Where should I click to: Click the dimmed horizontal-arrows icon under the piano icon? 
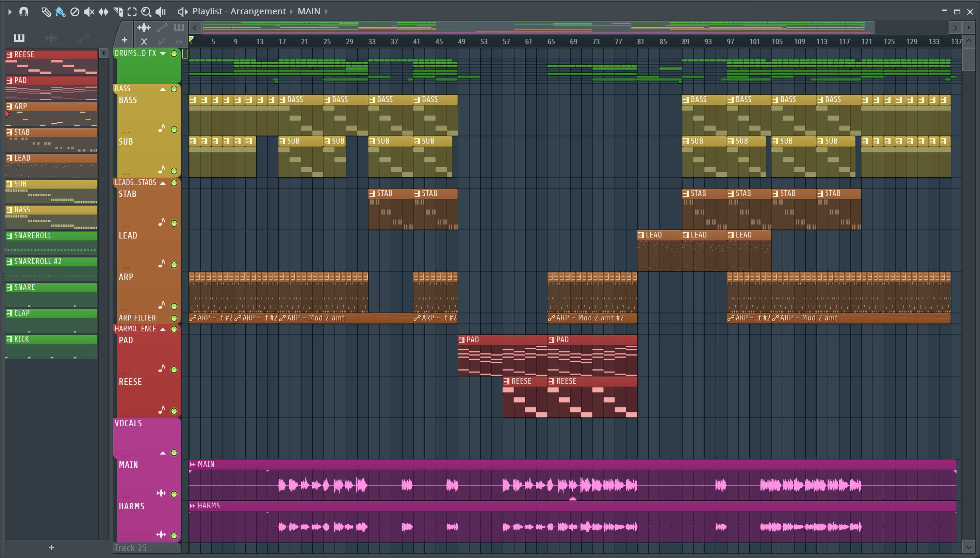coord(179,42)
